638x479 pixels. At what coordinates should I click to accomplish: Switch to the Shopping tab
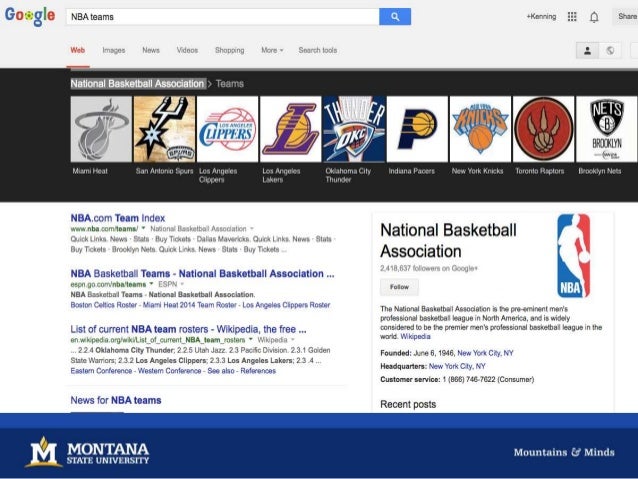coord(229,50)
